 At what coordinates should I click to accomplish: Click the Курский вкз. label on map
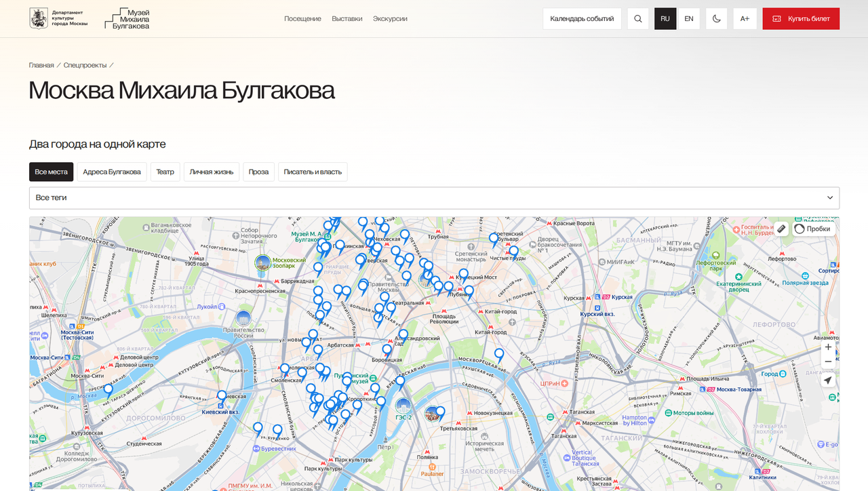pos(597,315)
